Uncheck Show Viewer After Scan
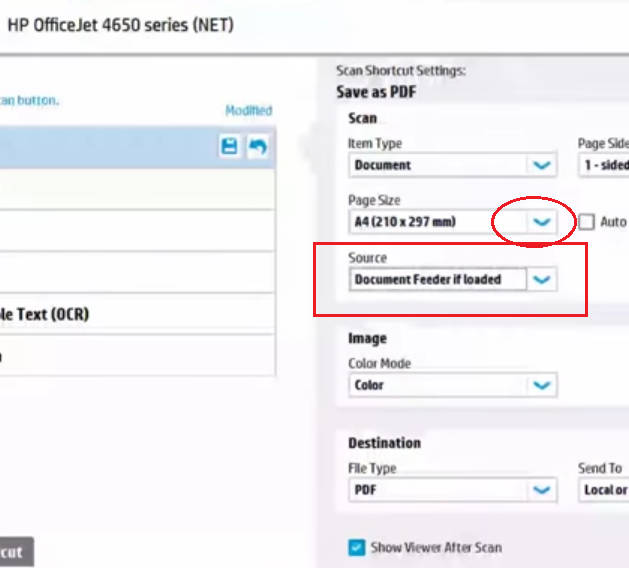Screen dimensions: 629x568 tap(357, 547)
